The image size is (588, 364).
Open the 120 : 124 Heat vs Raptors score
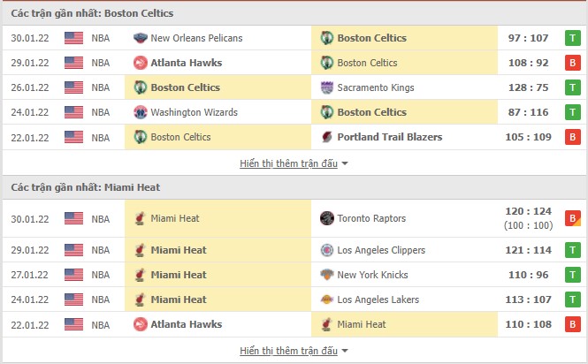coord(529,213)
